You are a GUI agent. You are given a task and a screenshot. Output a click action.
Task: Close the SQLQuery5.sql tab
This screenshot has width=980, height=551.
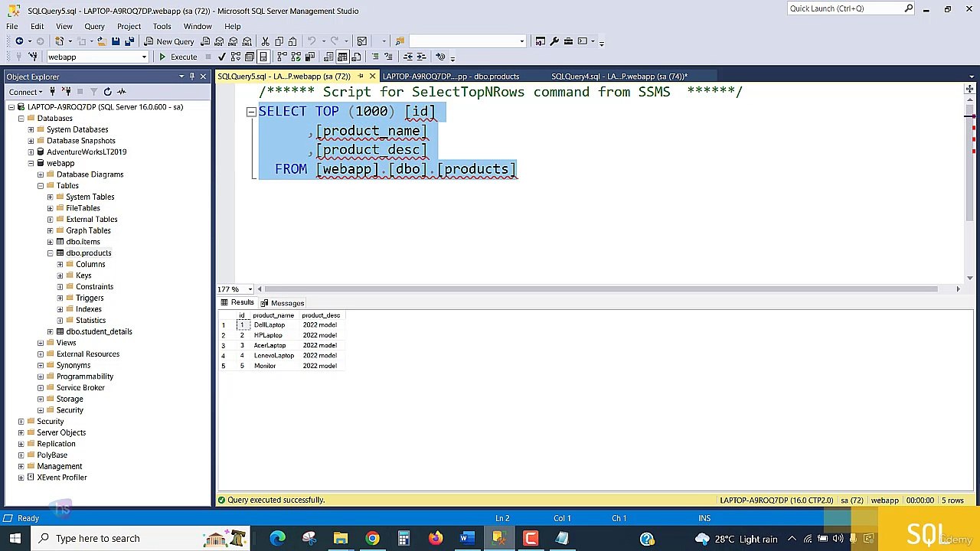pyautogui.click(x=372, y=77)
